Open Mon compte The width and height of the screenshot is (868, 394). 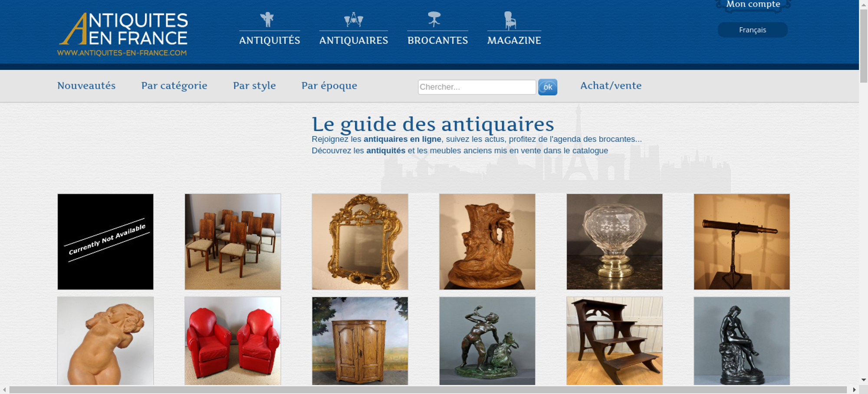coord(753,5)
